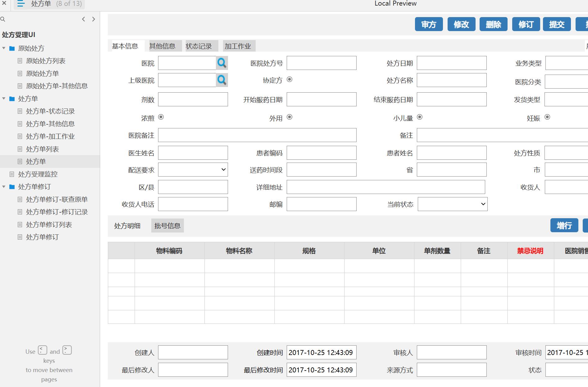Image resolution: width=588 pixels, height=387 pixels.
Task: Collapse the 处方单修订 tree folder
Action: click(x=4, y=187)
